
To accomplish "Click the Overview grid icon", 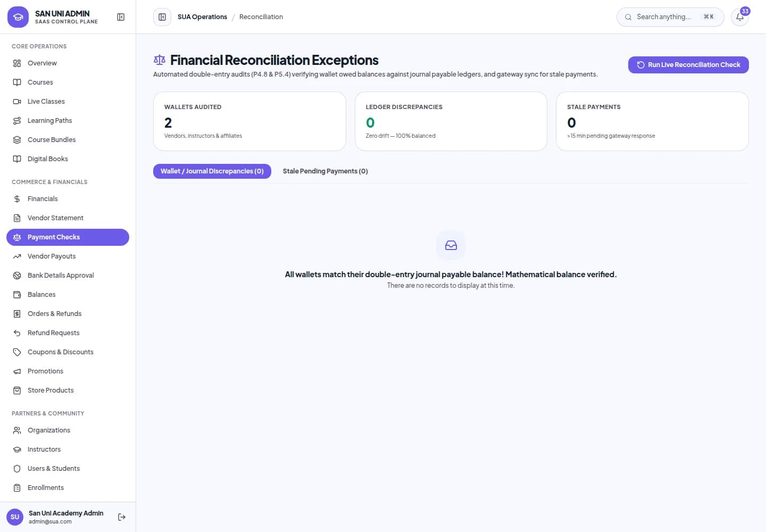I will (17, 63).
